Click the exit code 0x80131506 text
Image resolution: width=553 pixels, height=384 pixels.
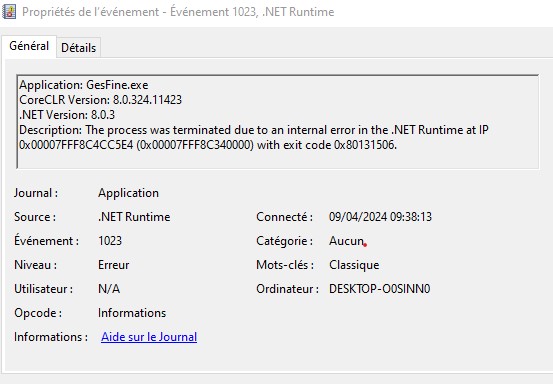pyautogui.click(x=365, y=145)
